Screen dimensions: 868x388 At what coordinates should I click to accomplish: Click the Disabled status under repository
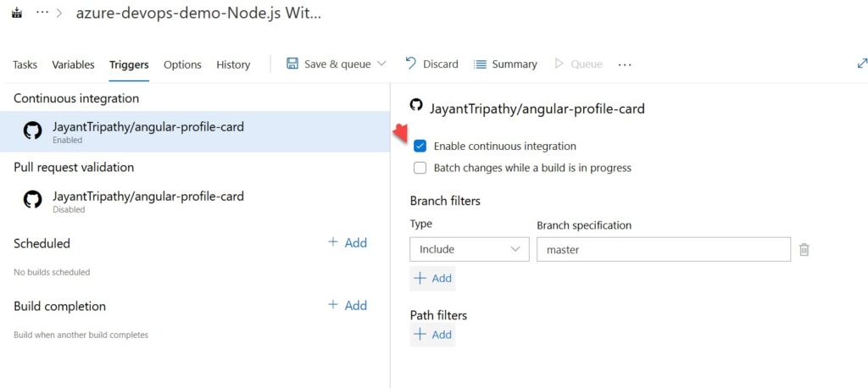pyautogui.click(x=69, y=210)
